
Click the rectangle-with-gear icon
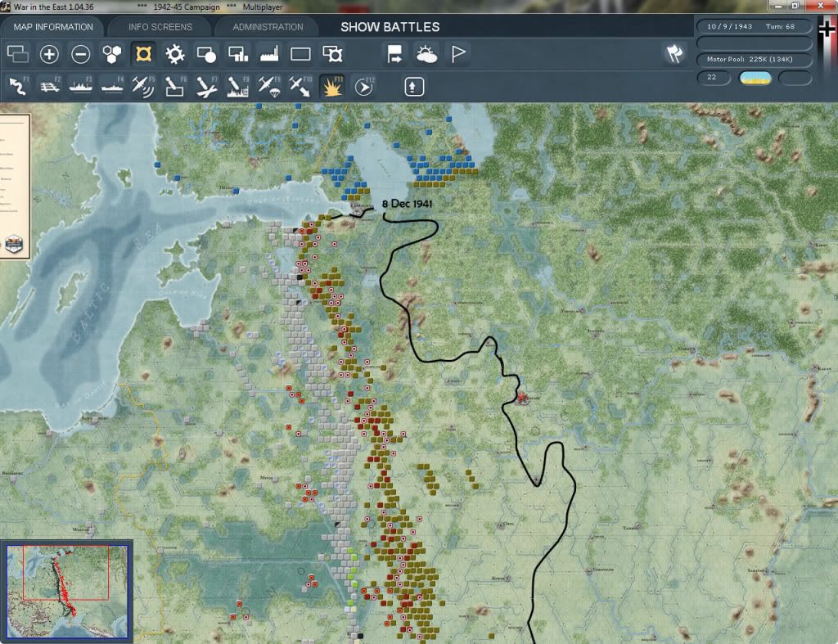coord(332,54)
